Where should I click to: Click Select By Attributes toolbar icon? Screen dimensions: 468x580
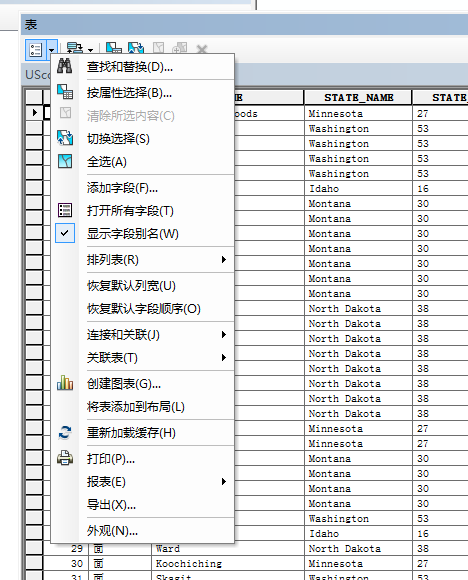click(114, 48)
